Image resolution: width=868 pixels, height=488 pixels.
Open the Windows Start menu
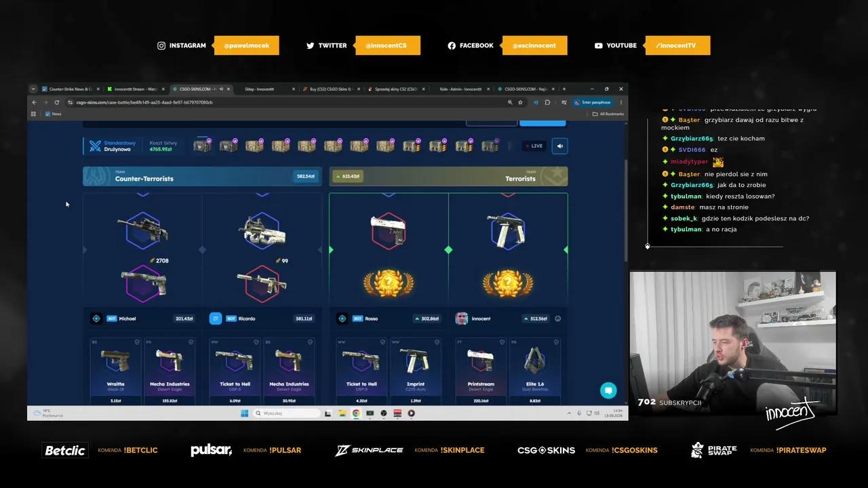tap(244, 413)
